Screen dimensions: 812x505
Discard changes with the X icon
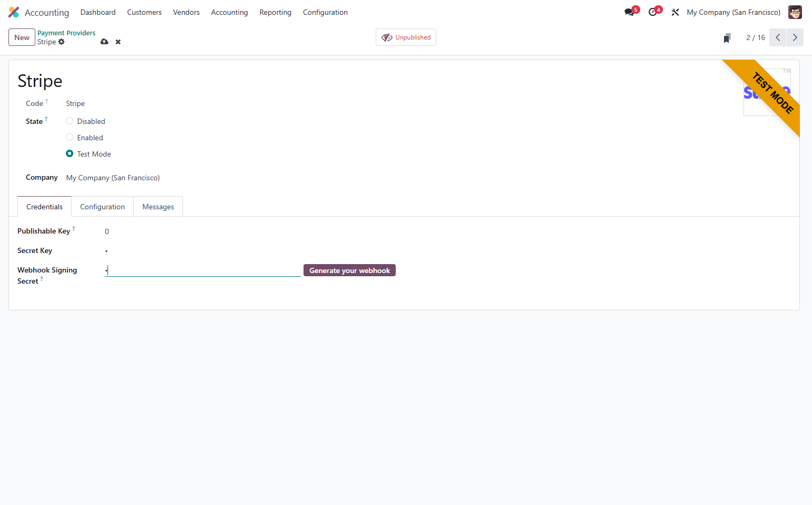pos(118,42)
